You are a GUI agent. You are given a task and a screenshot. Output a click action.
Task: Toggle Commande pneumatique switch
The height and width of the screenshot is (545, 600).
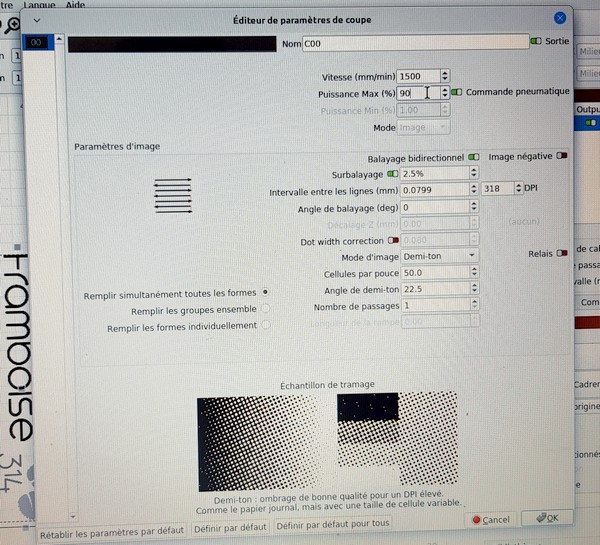click(457, 92)
